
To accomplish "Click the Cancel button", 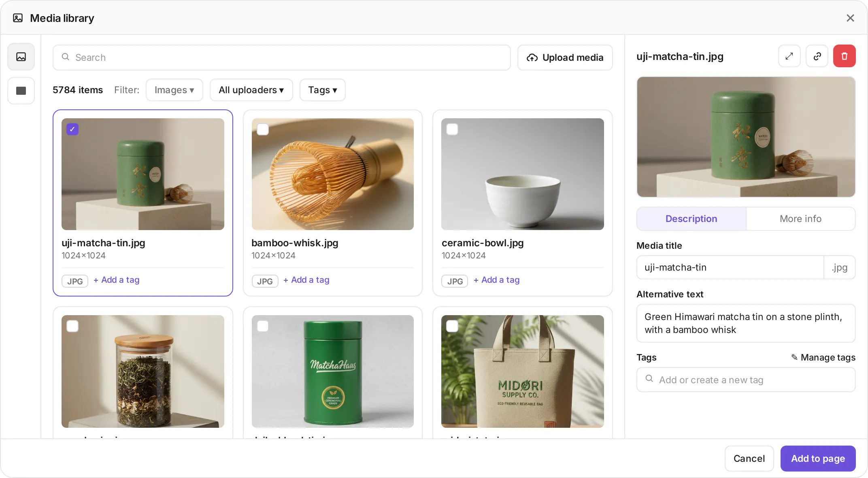I will click(x=749, y=459).
